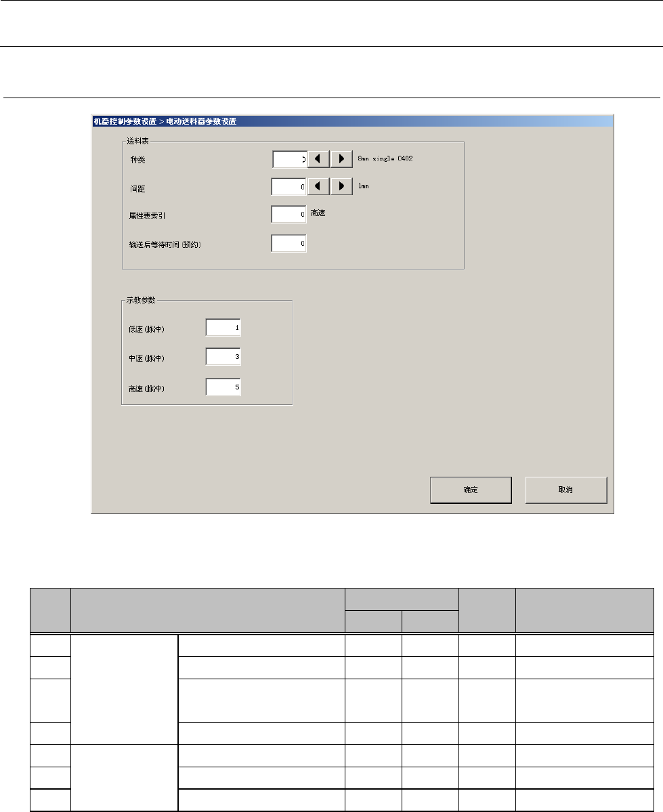Screen dimensions: 663x812
Task: Click the right arrow beside 种类 field
Action: 341,159
